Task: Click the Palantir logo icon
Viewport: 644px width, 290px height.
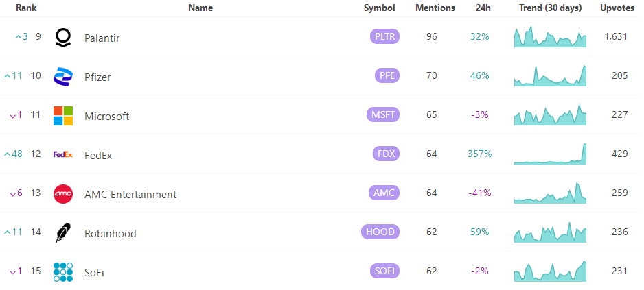Action: (63, 38)
